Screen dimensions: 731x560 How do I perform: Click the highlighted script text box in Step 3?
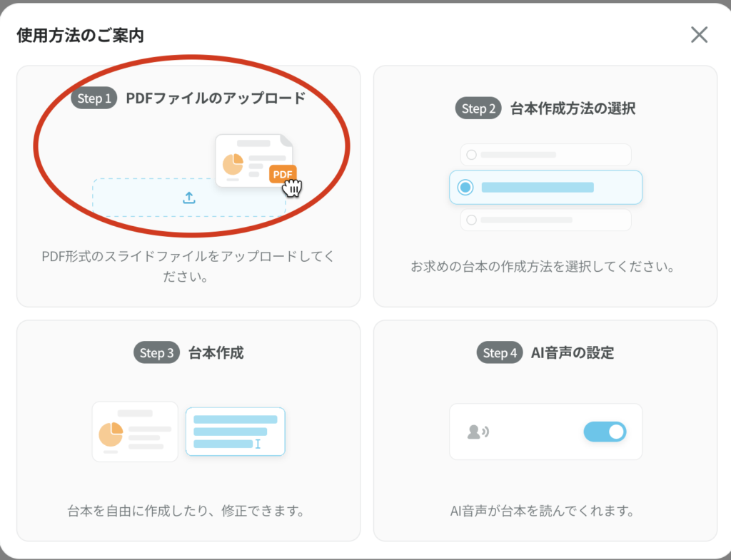point(235,431)
